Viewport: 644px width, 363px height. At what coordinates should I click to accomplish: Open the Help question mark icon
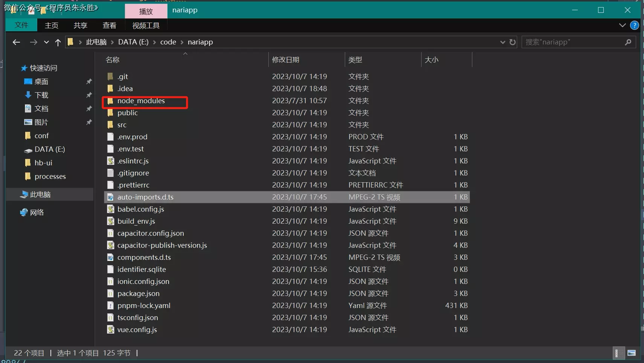634,25
